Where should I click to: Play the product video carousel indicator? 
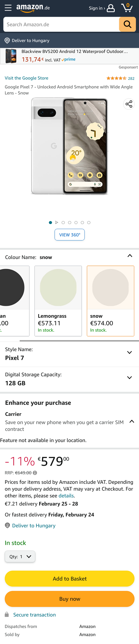tap(57, 222)
